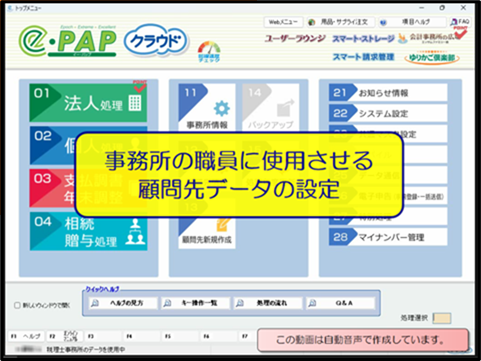Click the grayed-out バックアップ export icon

(x=285, y=108)
